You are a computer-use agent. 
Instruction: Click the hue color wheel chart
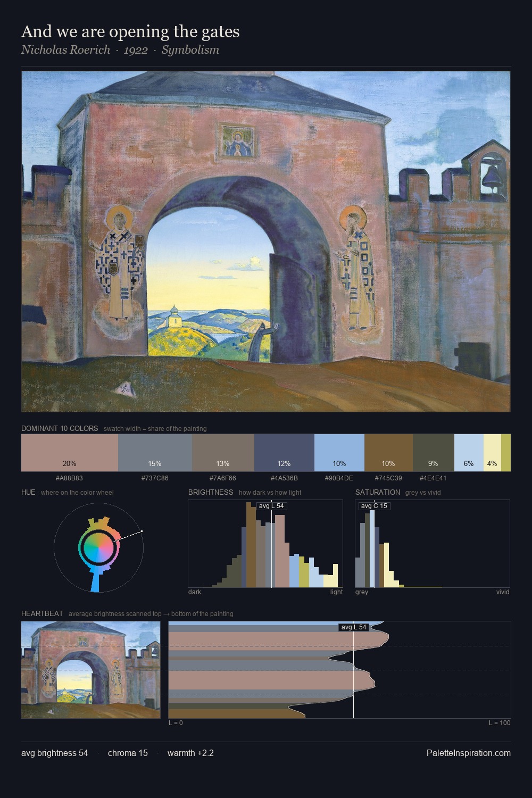click(98, 547)
